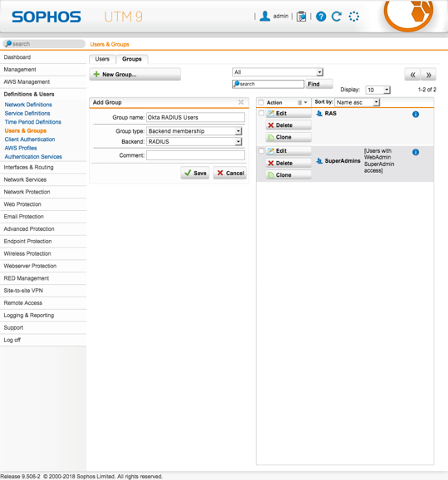The width and height of the screenshot is (448, 480).
Task: Save the new Okta RADIUS Users group
Action: pyautogui.click(x=195, y=173)
